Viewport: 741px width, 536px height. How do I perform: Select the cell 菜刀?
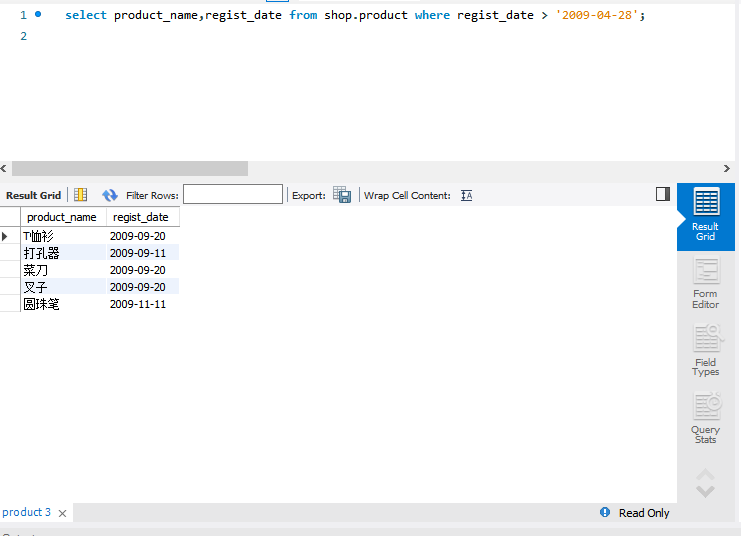[x=63, y=270]
